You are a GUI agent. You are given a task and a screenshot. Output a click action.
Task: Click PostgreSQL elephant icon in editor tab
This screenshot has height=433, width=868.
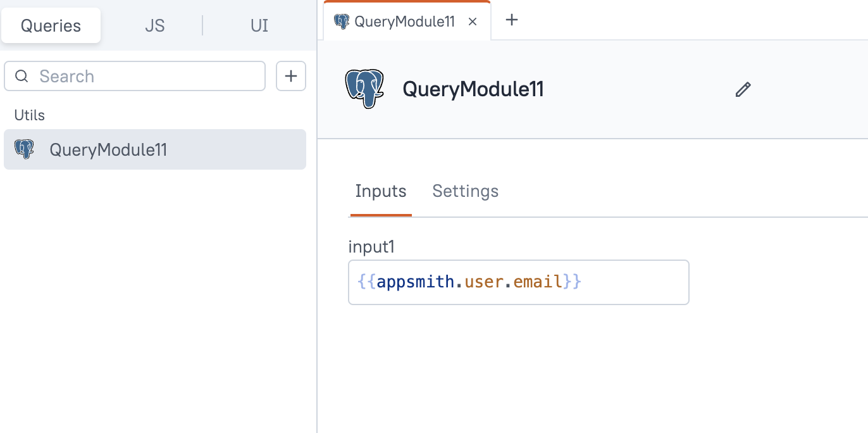click(x=342, y=22)
